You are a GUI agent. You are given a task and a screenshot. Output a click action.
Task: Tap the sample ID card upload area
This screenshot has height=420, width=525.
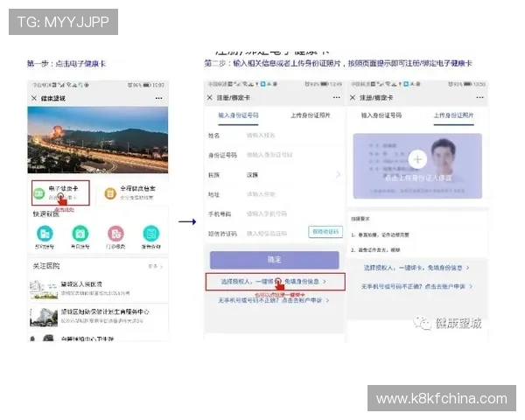[x=417, y=165]
